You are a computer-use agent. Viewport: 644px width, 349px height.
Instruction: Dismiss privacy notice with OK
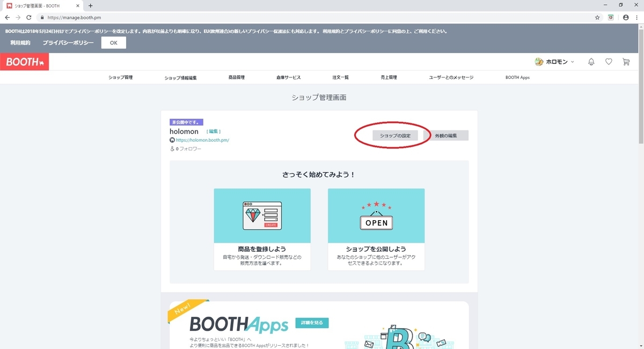(114, 42)
